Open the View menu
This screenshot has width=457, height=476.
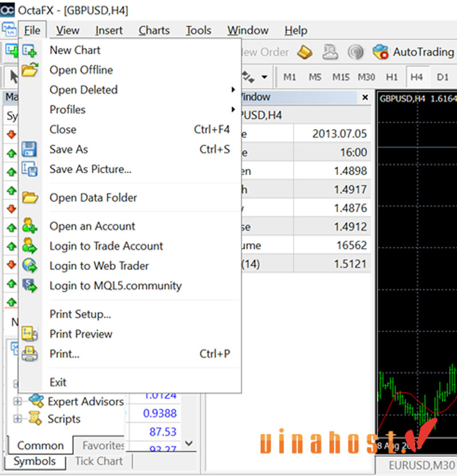68,30
